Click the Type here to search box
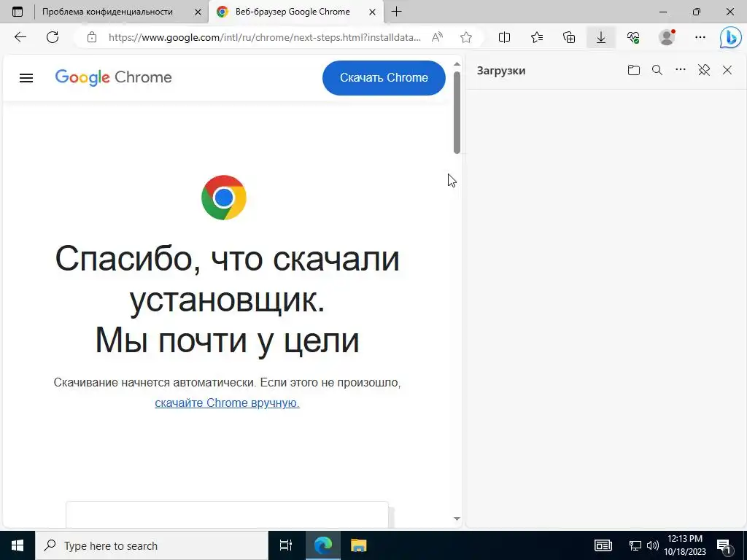 [x=152, y=545]
